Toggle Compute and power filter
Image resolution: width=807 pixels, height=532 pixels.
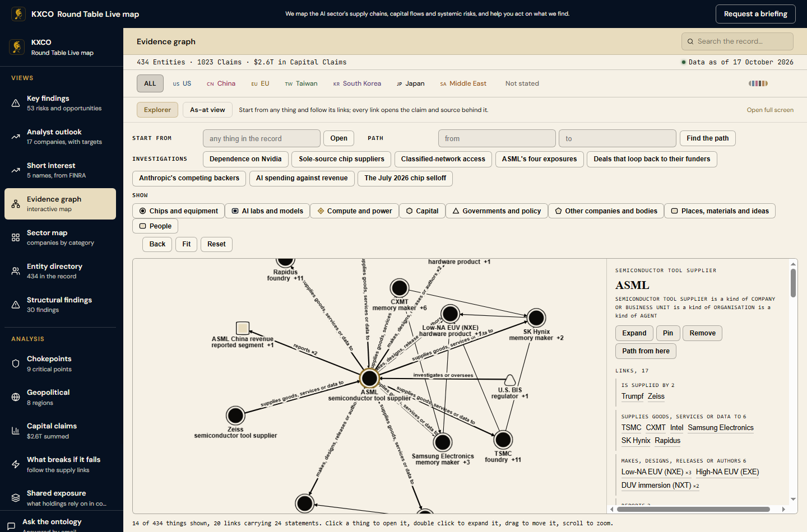tap(354, 211)
